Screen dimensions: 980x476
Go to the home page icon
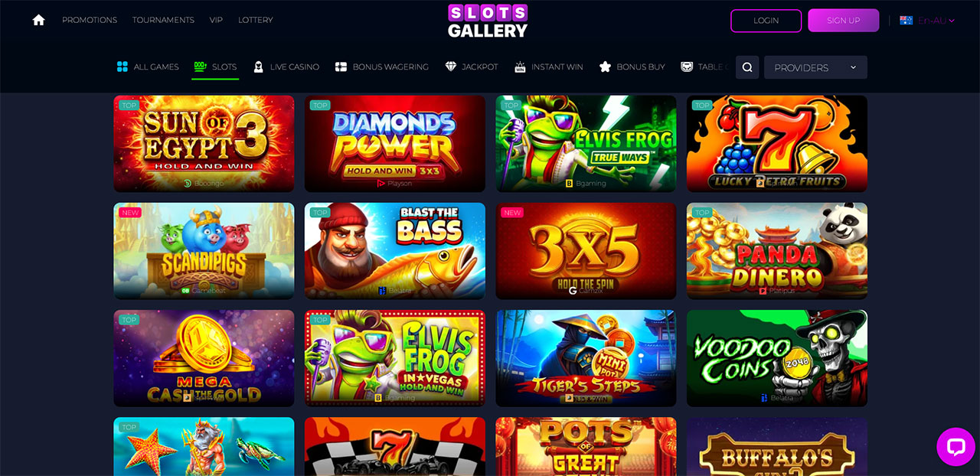tap(38, 20)
